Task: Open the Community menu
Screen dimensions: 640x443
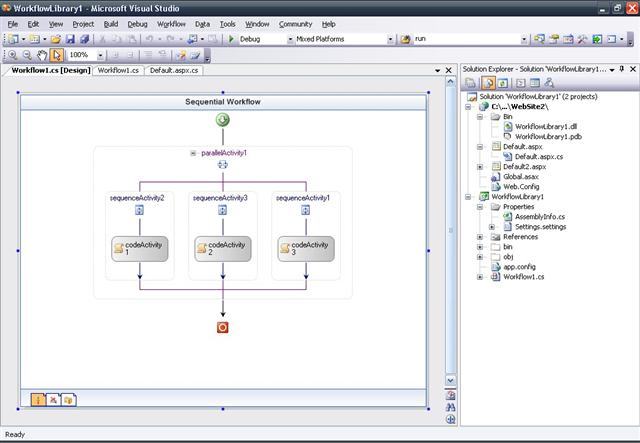Action: click(295, 24)
